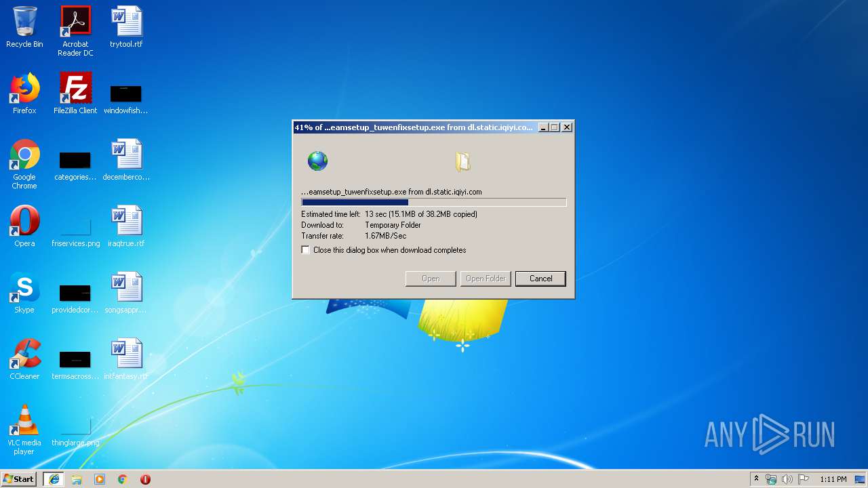This screenshot has height=488, width=868.
Task: Select the iraqtrue.rtf document icon
Action: click(126, 226)
